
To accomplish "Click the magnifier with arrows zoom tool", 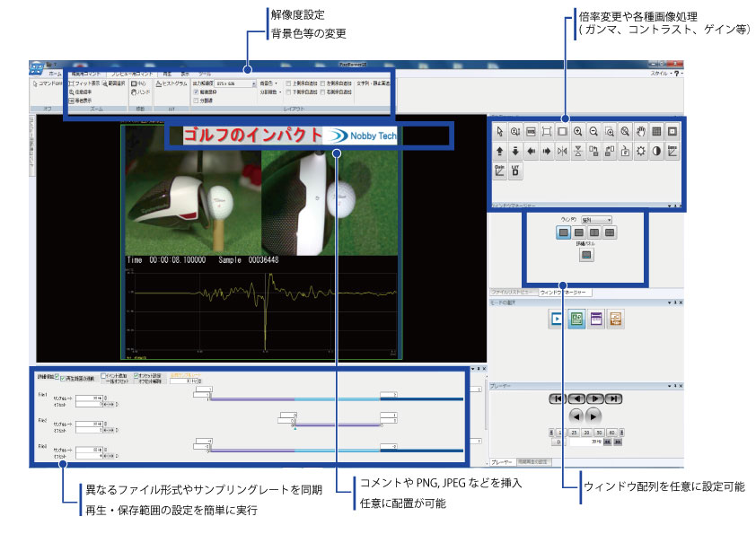I will pos(515,131).
